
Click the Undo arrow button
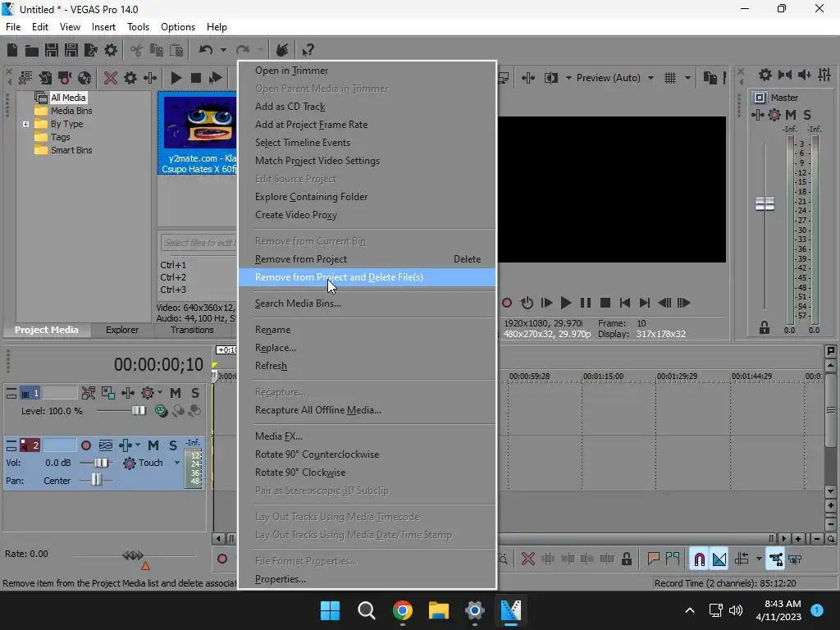(206, 50)
